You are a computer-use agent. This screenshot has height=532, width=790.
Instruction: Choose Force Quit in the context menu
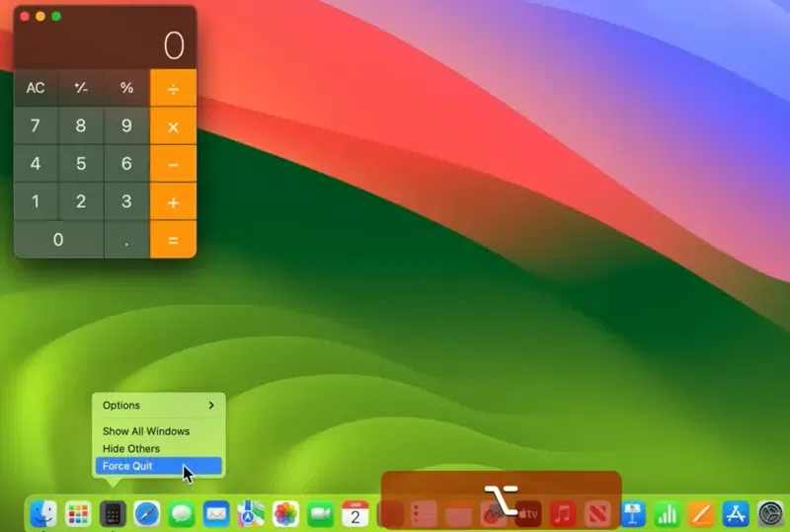tap(159, 466)
